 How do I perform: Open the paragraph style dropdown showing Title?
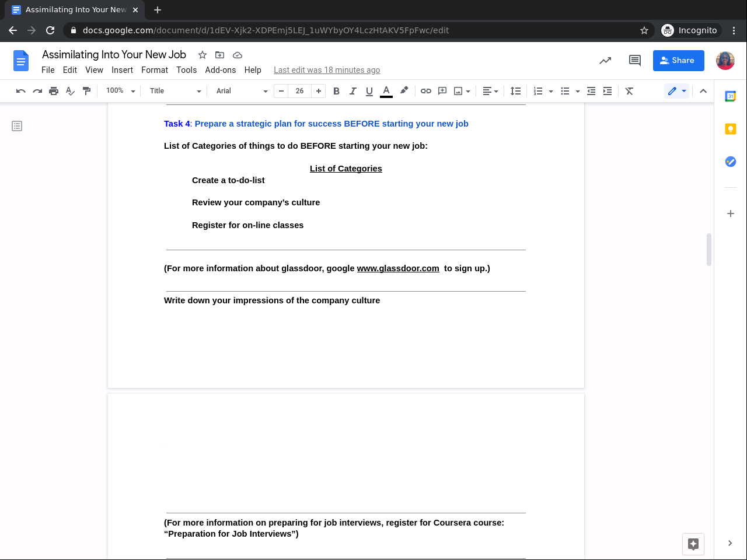coord(175,91)
